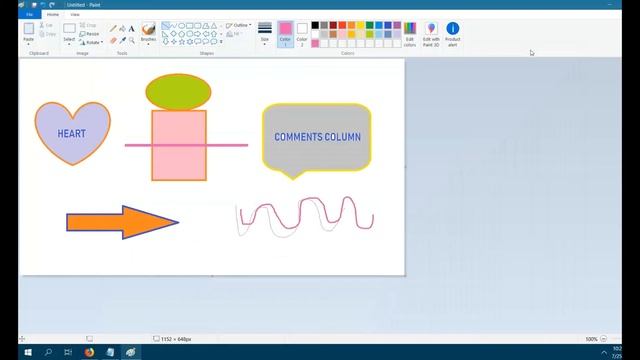This screenshot has width=640, height=360.
Task: Click the COMMENTS COLUMN callout on canvas
Action: tap(317, 141)
